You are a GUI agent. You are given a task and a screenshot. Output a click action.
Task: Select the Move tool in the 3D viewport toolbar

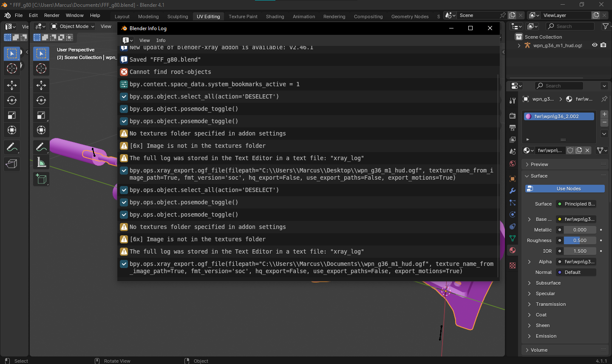coord(41,85)
